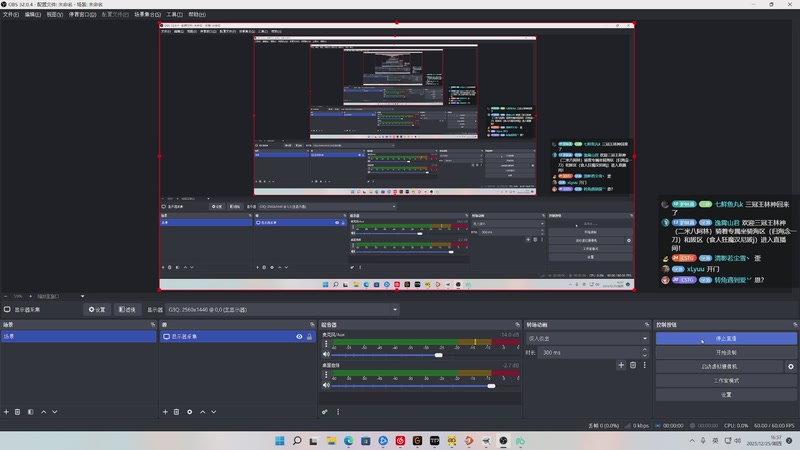Pop out the Sources dock panel

(x=312, y=324)
